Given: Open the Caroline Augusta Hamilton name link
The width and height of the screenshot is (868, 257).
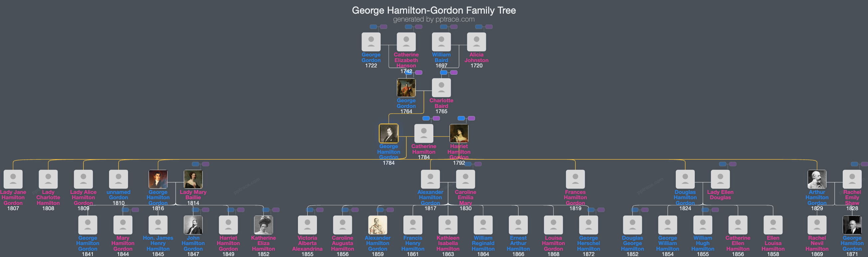Looking at the screenshot, I should click(x=342, y=243).
